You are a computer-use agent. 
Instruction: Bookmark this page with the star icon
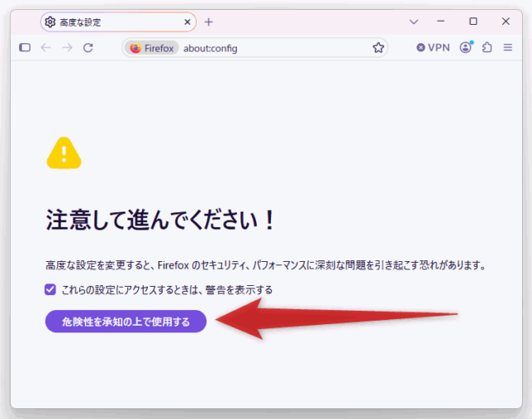(x=378, y=48)
